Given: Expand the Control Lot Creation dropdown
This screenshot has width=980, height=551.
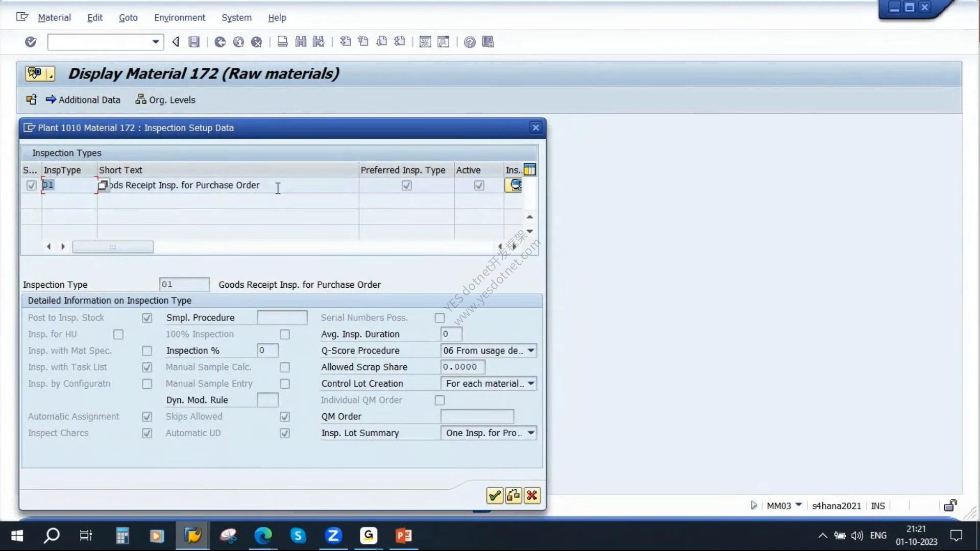Looking at the screenshot, I should (x=531, y=384).
